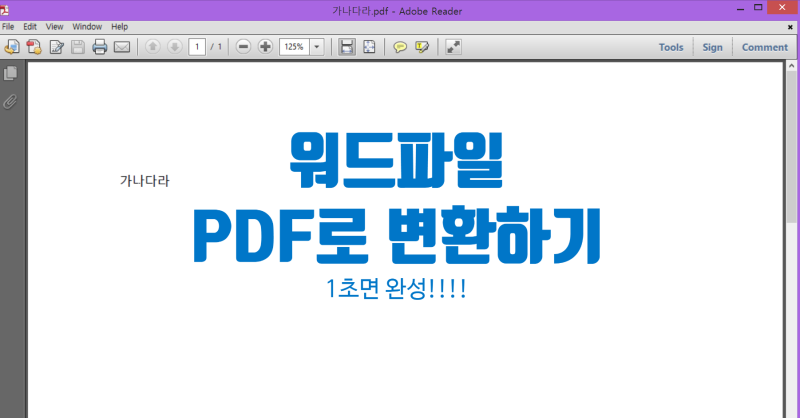The image size is (800, 418).
Task: Click the page number input field
Action: pyautogui.click(x=197, y=47)
